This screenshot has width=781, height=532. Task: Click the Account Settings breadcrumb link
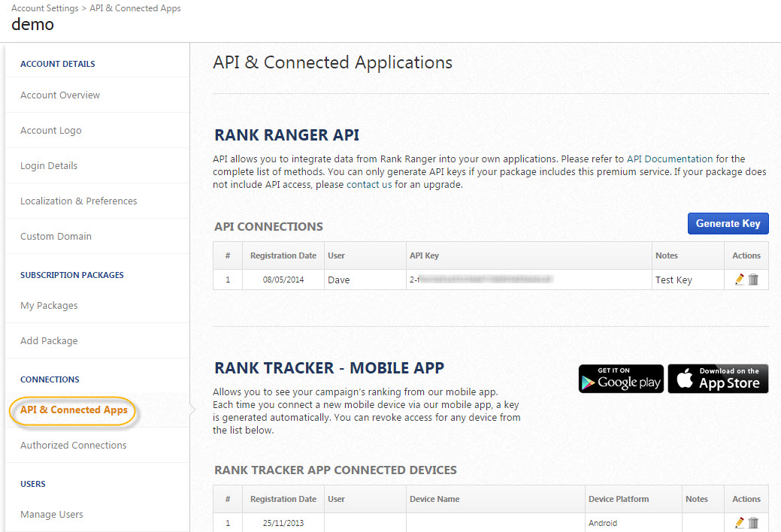(44, 8)
